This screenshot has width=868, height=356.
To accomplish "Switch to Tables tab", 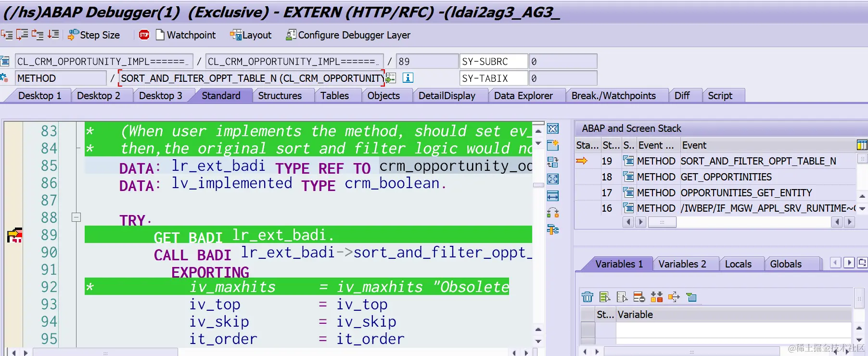I will pyautogui.click(x=335, y=95).
